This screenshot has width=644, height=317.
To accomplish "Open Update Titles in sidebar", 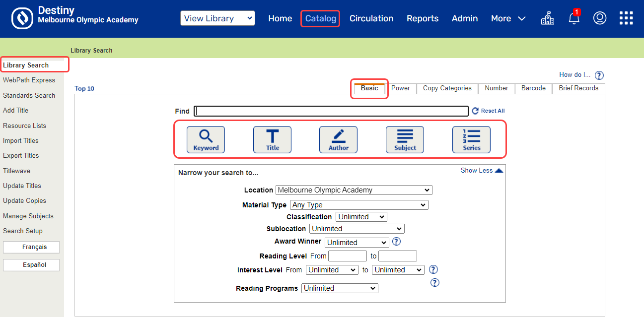I will pos(22,186).
